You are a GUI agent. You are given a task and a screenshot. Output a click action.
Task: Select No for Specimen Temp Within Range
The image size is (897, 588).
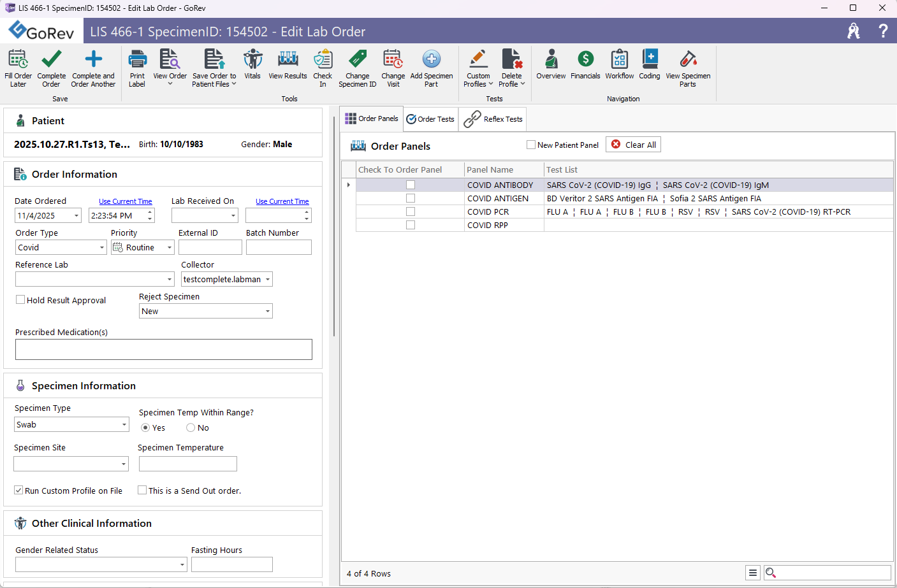(x=191, y=428)
